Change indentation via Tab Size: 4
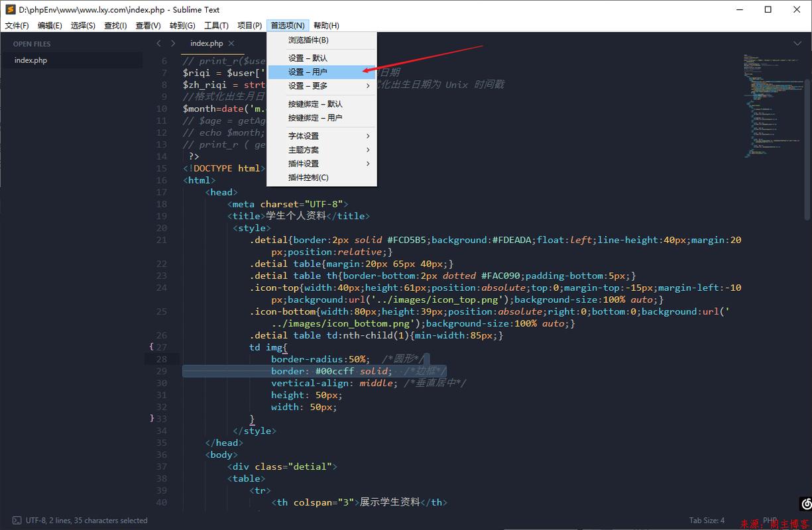Viewport: 812px width, 530px height. 707,520
